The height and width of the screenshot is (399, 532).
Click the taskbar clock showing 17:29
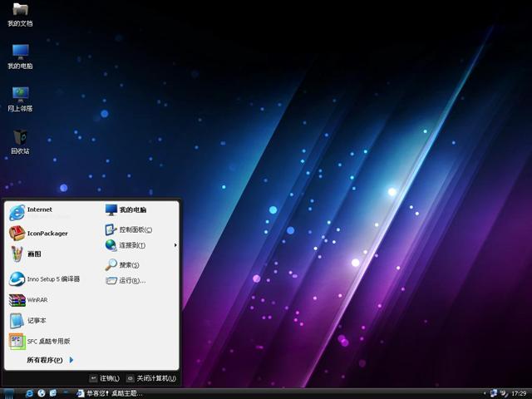[518, 393]
